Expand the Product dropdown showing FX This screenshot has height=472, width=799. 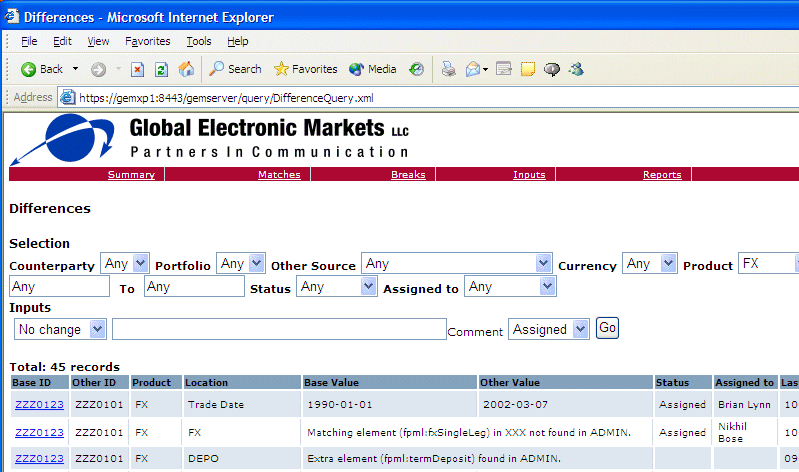pyautogui.click(x=768, y=264)
